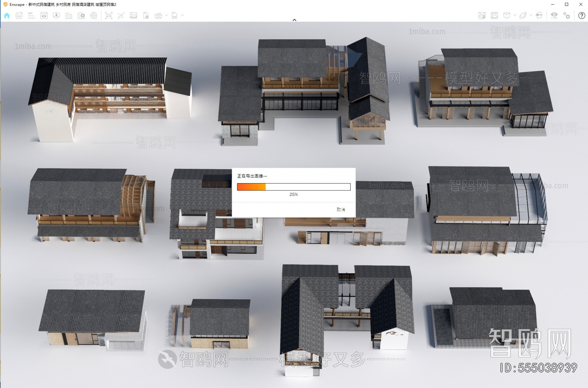588x388 pixels.
Task: Open the magic wand enhancement tool
Action: point(121,15)
